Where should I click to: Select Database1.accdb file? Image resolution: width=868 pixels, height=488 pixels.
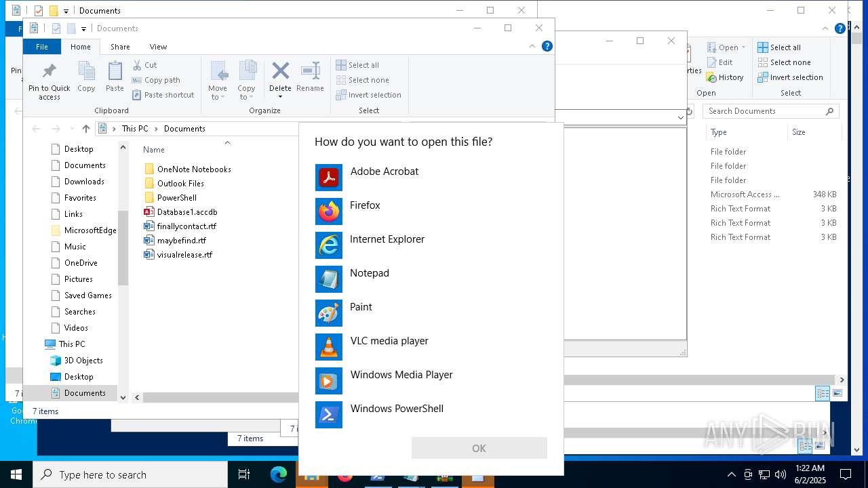(180, 212)
